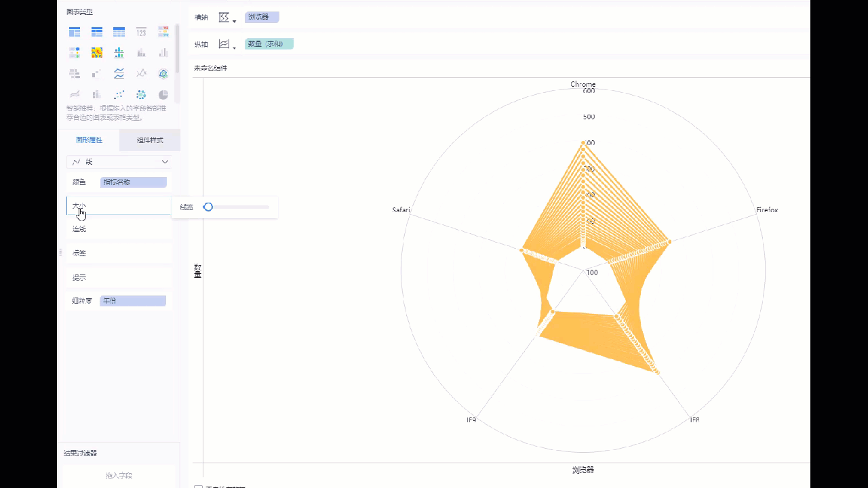Open the 大小 size property row
Screen dimensions: 868x488
[119, 205]
